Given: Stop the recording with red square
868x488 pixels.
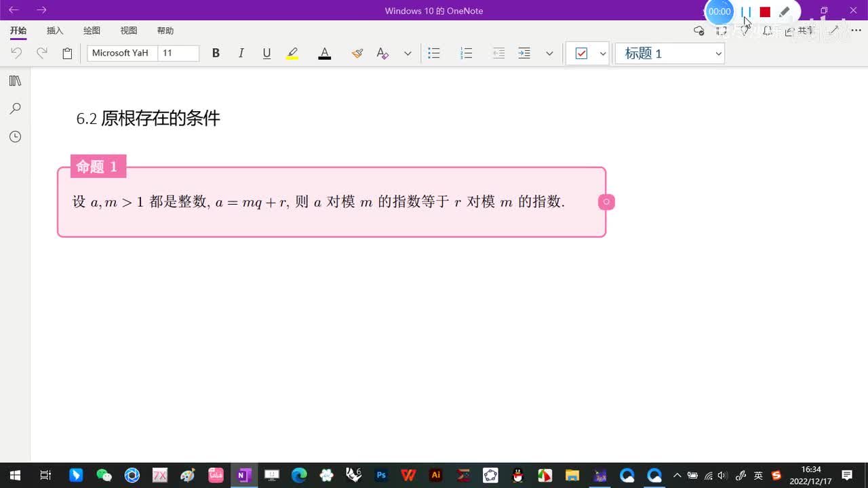Looking at the screenshot, I should coord(765,12).
